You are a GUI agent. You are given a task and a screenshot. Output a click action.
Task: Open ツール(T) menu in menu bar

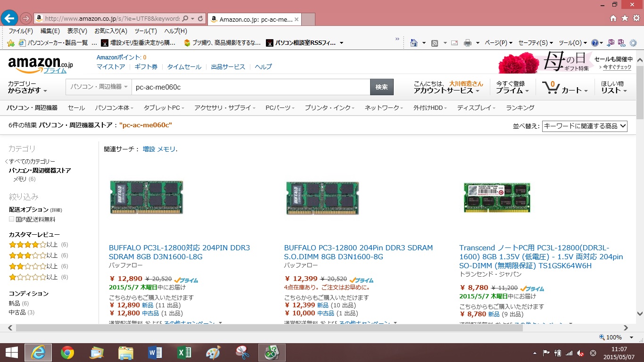(146, 31)
